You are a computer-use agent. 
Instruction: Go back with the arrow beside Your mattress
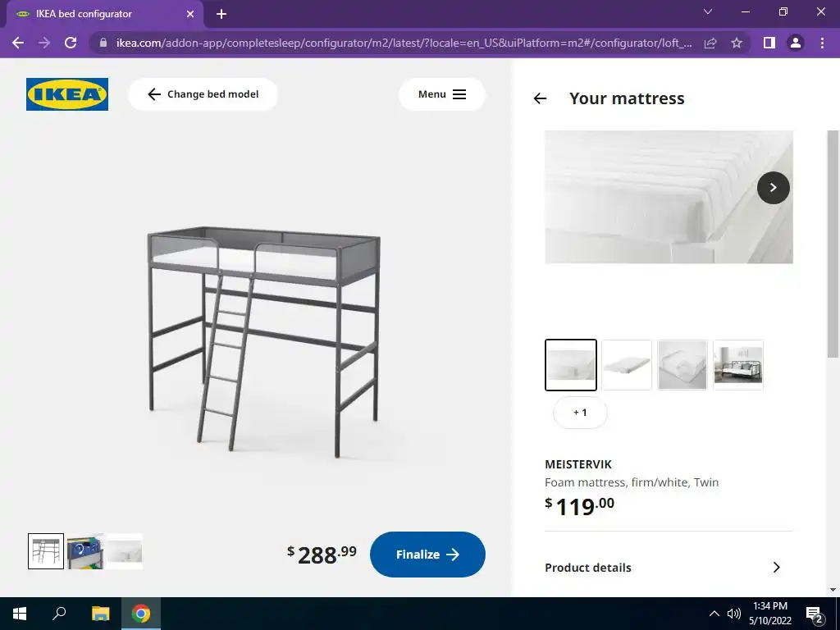(540, 98)
